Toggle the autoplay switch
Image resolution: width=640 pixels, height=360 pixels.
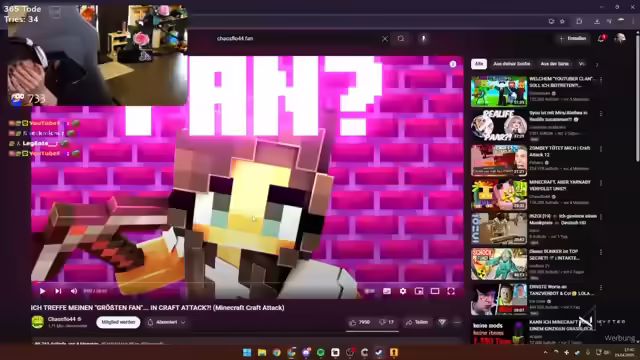(369, 291)
